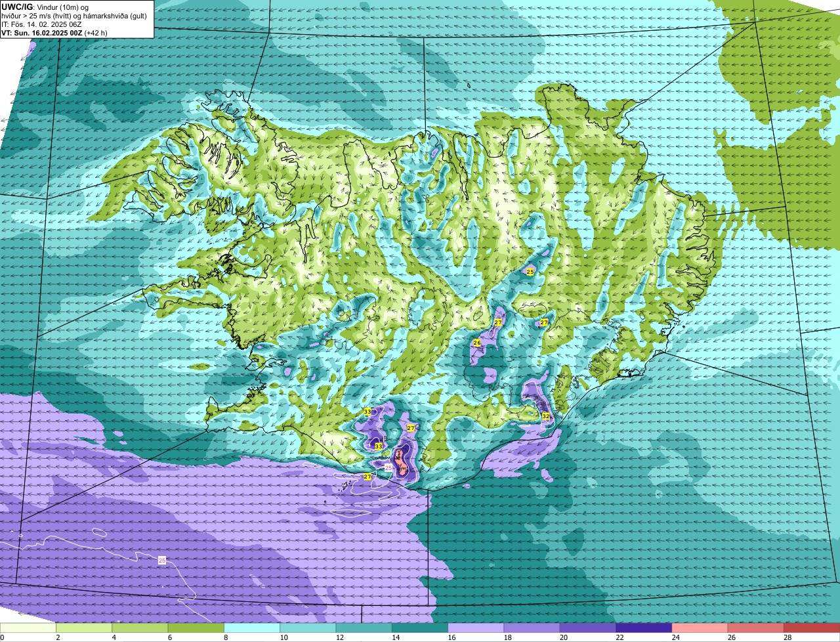Click the 2–4 m/s legend color swatch
The width and height of the screenshot is (840, 642).
[84, 628]
